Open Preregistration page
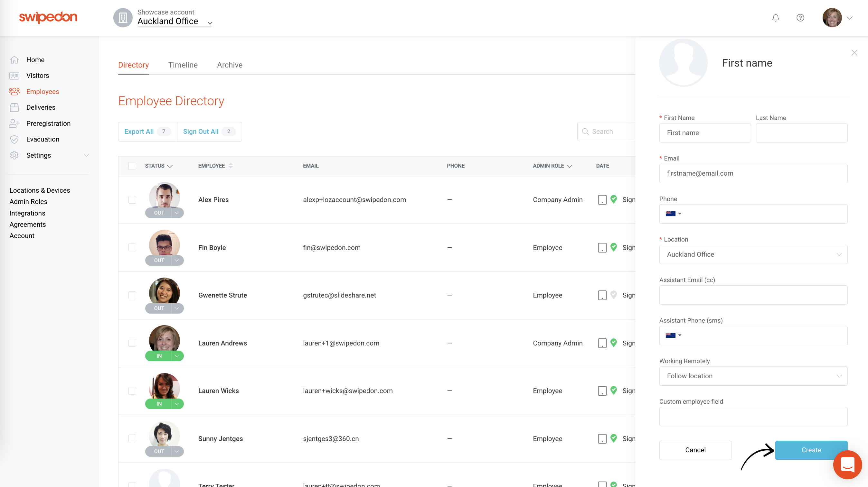 49,124
